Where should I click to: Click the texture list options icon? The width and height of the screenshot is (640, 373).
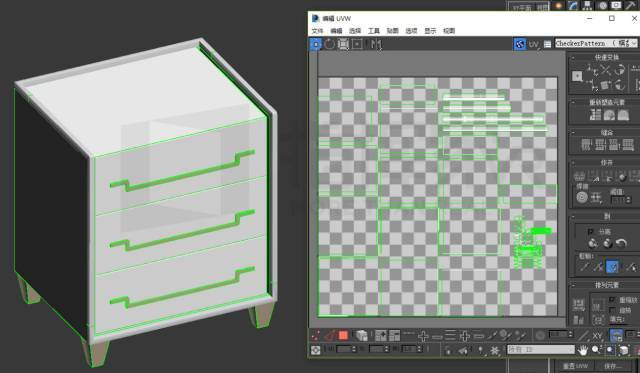(x=547, y=44)
